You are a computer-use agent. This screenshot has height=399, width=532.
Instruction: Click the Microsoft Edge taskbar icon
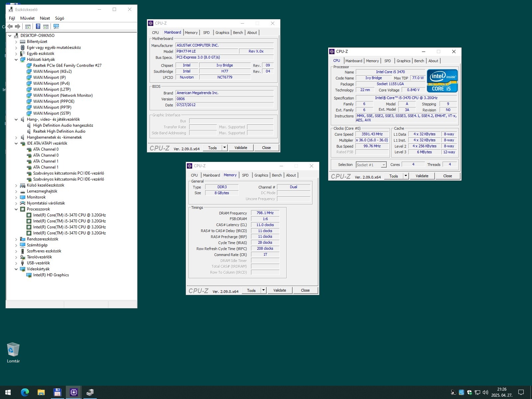(25, 392)
